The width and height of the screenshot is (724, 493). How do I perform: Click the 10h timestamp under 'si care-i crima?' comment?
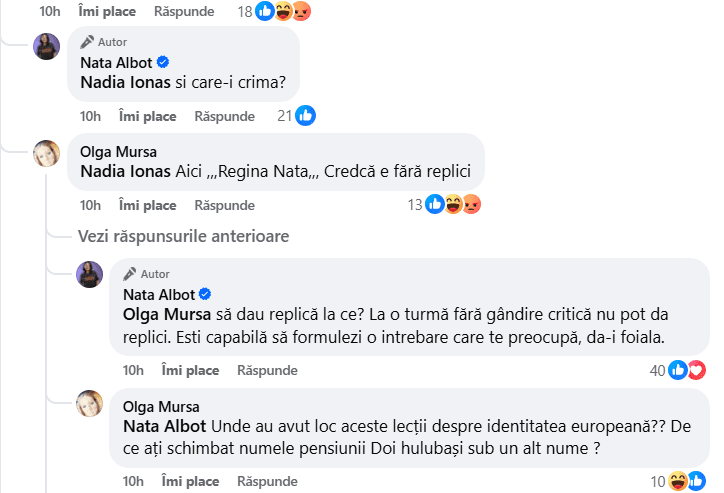pyautogui.click(x=90, y=116)
